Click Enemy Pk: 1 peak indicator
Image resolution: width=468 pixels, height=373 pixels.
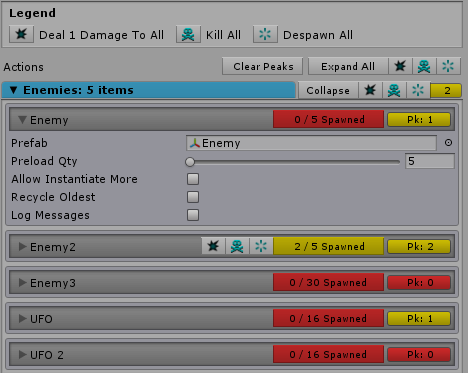[x=419, y=119]
